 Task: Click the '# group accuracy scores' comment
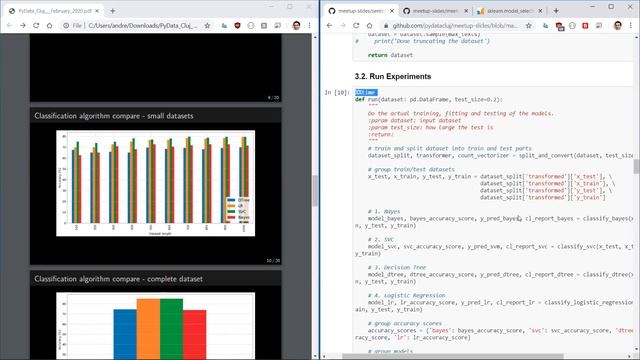[405, 324]
